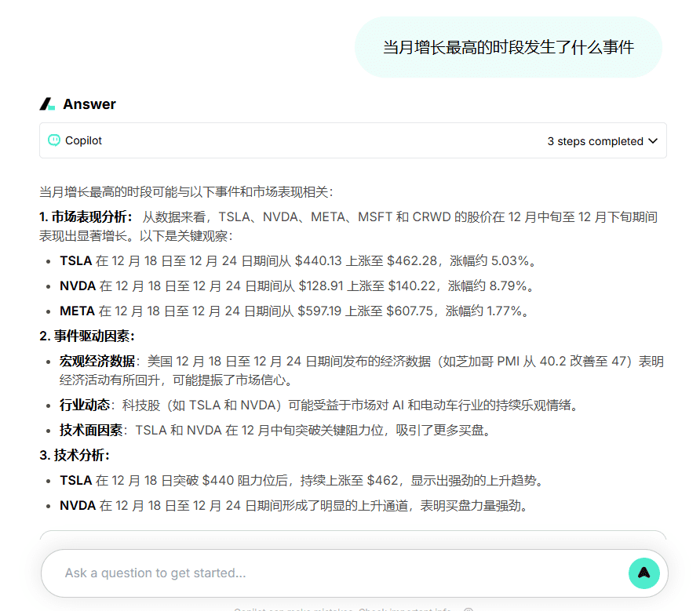This screenshot has width=700, height=611.
Task: Click the value $140.22 in NVDA row
Action: point(412,285)
